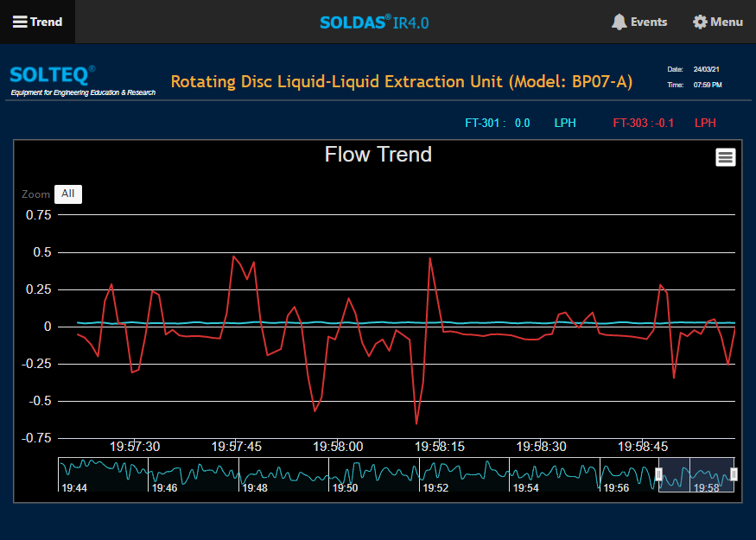
Task: Jump navigator to the 19:48 marker
Action: pos(255,488)
